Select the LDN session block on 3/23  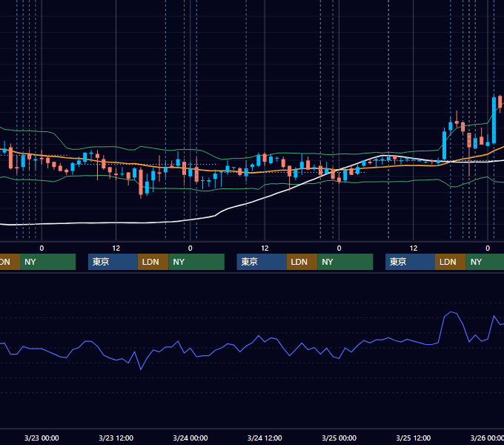[153, 262]
